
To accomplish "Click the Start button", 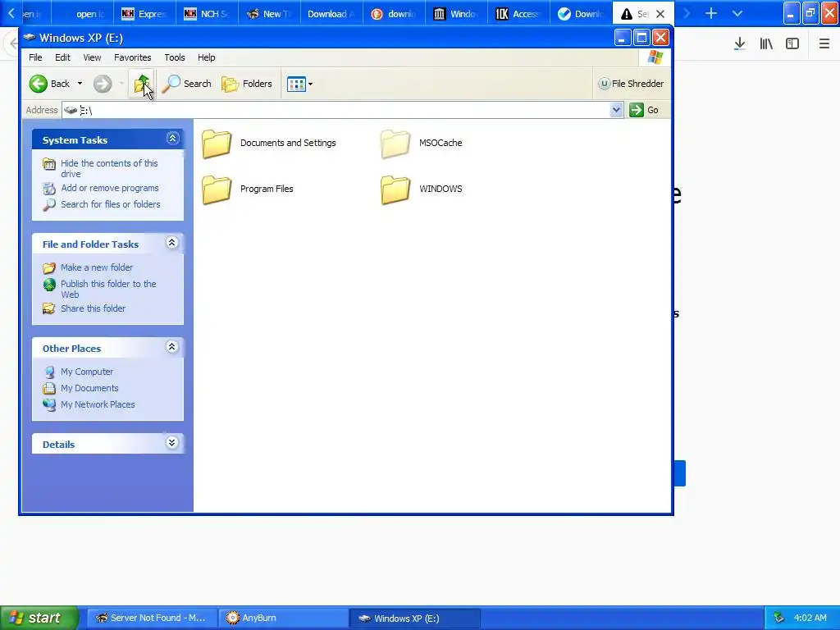I will coord(39,618).
